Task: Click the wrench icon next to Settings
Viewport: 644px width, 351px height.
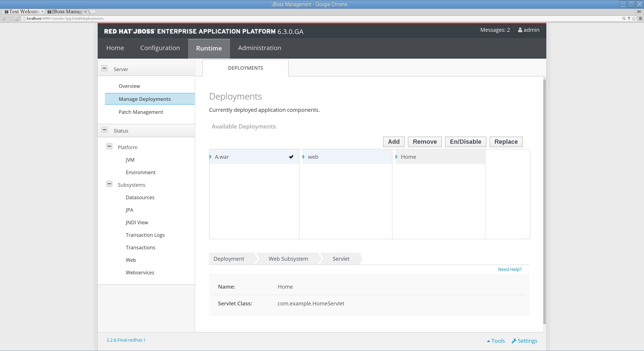Action: click(514, 341)
